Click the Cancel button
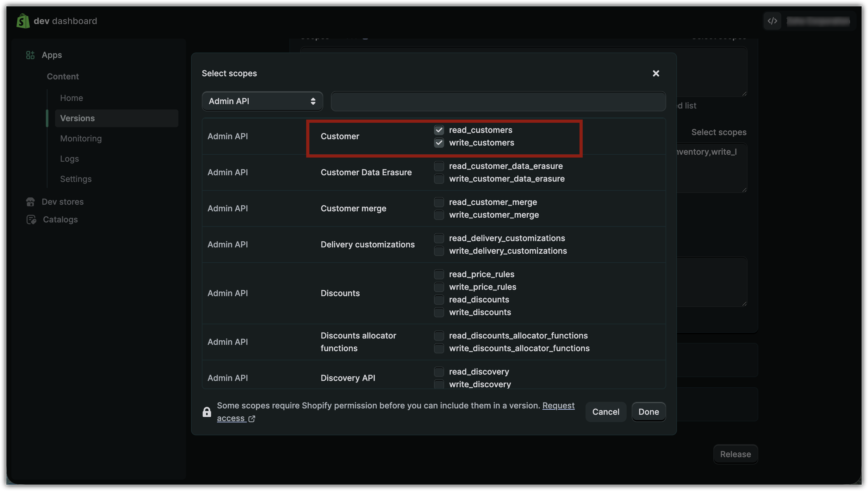This screenshot has height=491, width=868. coord(605,412)
